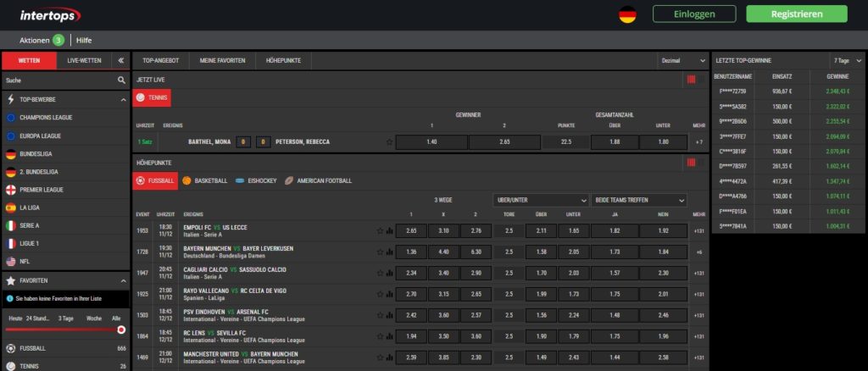
Task: Open the Hilfe link
Action: [84, 41]
